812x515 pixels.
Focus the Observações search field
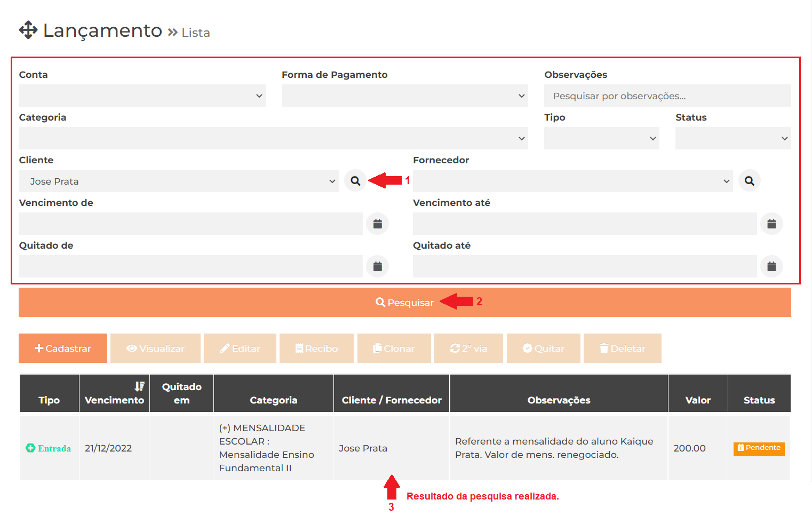tap(667, 96)
